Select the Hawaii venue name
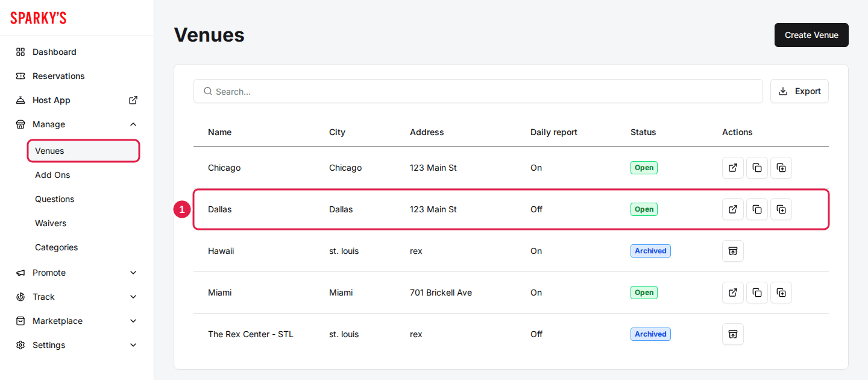The width and height of the screenshot is (868, 380). coord(221,251)
